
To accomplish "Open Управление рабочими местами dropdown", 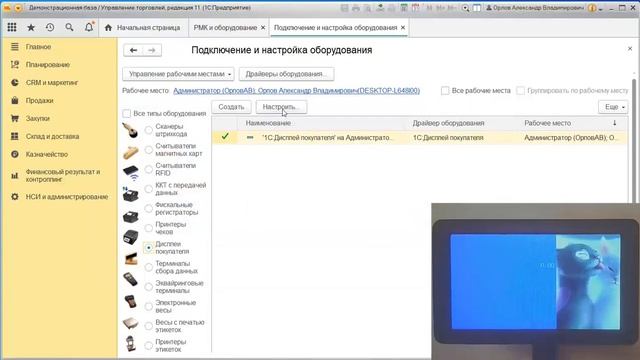I will pyautogui.click(x=178, y=74).
